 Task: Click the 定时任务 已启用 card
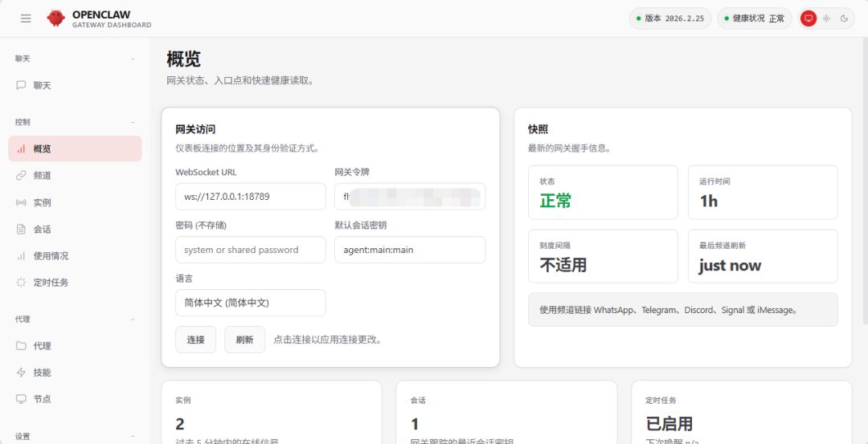point(742,413)
